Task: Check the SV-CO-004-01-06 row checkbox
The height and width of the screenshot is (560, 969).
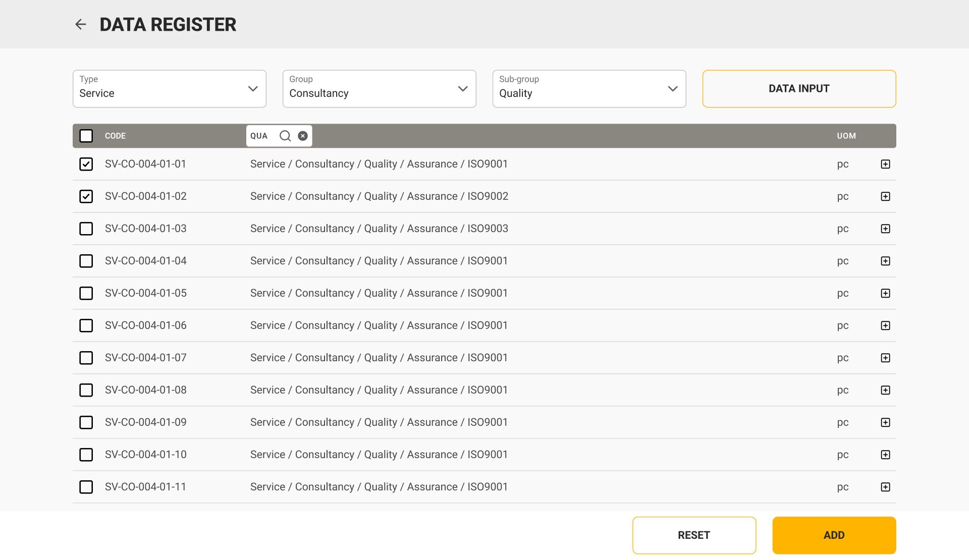Action: click(x=86, y=325)
